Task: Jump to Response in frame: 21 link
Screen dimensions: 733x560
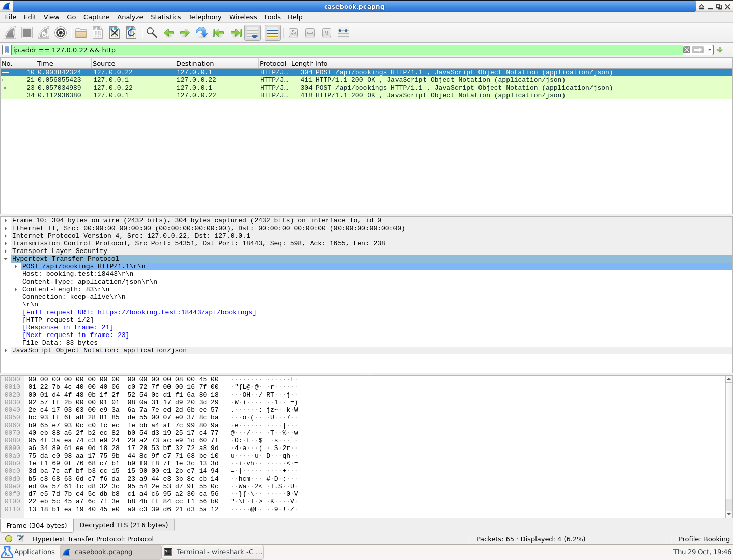Action: coord(68,328)
